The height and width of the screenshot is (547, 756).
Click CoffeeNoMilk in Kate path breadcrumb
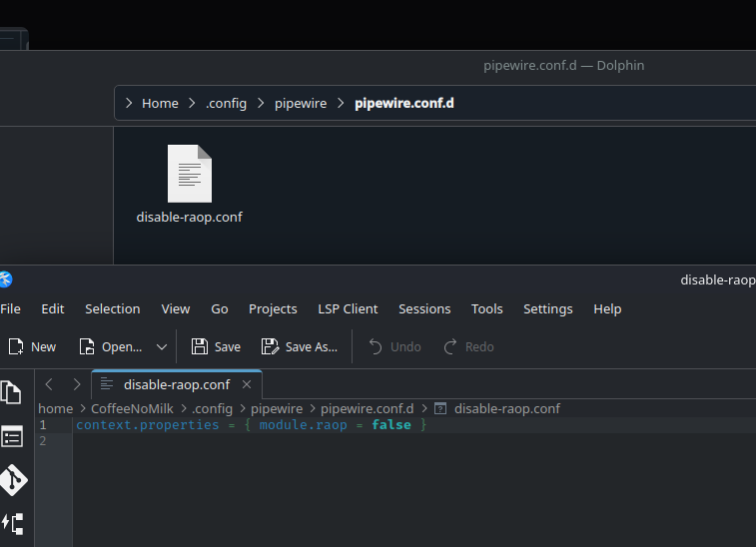132,408
